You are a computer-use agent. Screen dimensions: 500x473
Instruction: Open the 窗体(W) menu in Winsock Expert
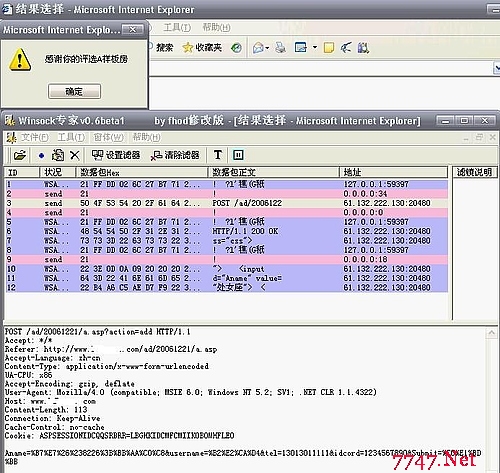click(108, 137)
